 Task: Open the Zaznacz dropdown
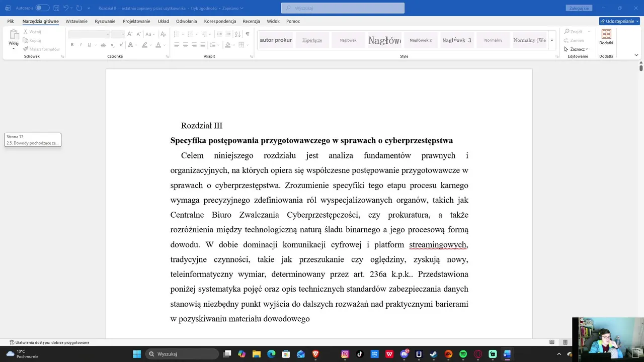click(577, 49)
